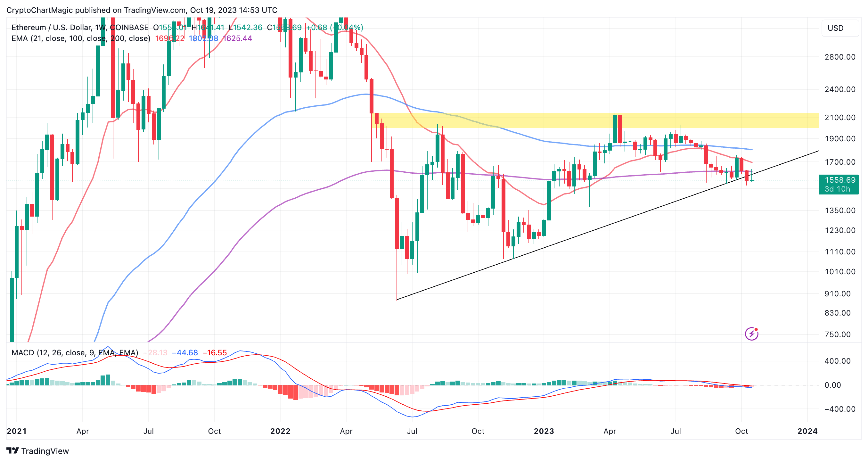
Task: Click the MACD line value −44.68
Action: 185,352
